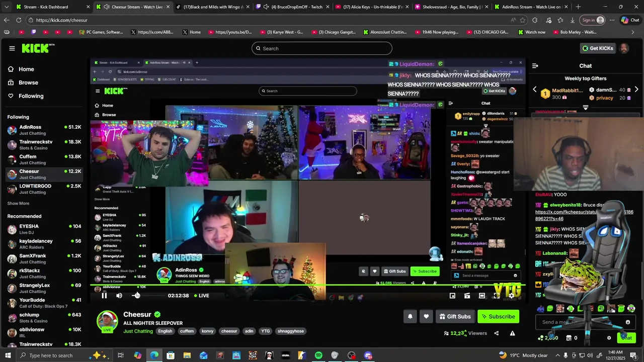Open the Kick sidebar hamburger menu
644x362 pixels.
(12, 48)
